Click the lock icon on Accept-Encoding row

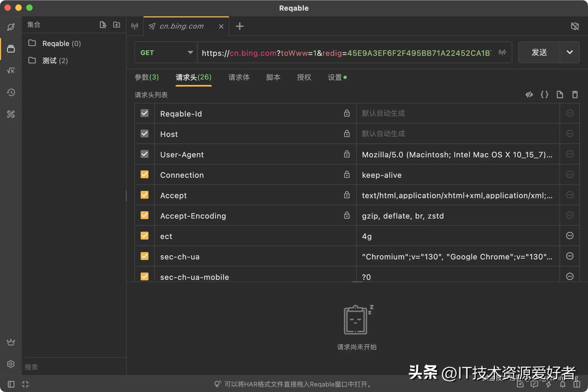pyautogui.click(x=347, y=215)
